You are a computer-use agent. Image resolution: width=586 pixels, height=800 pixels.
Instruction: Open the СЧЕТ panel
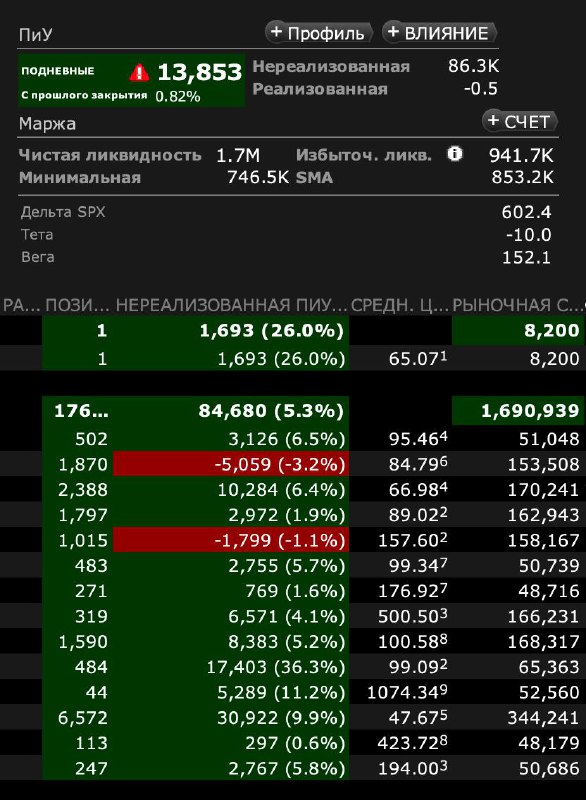520,121
